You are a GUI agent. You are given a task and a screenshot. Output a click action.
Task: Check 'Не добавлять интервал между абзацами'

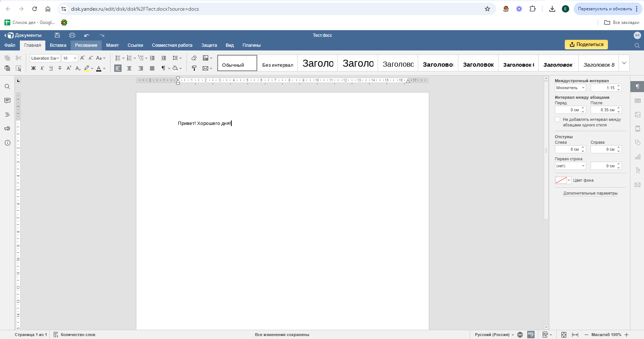coord(557,119)
